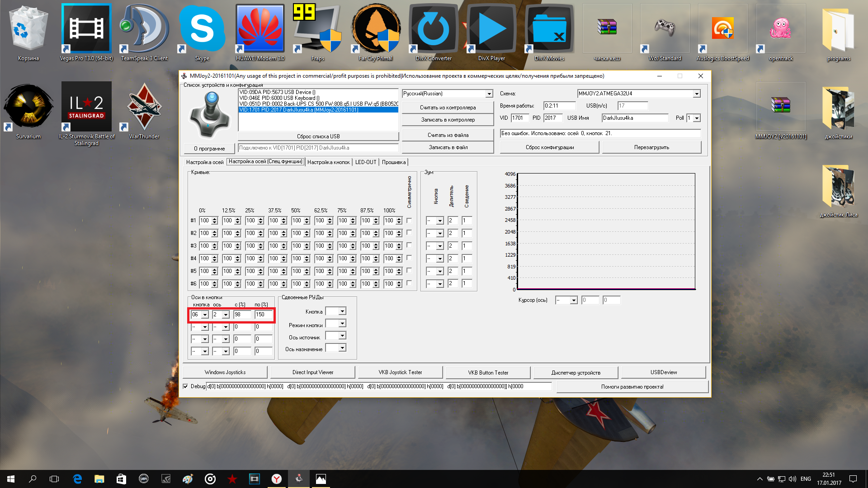The image size is (868, 488).
Task: Click Помоги развитию проекта! button
Action: [x=632, y=387]
